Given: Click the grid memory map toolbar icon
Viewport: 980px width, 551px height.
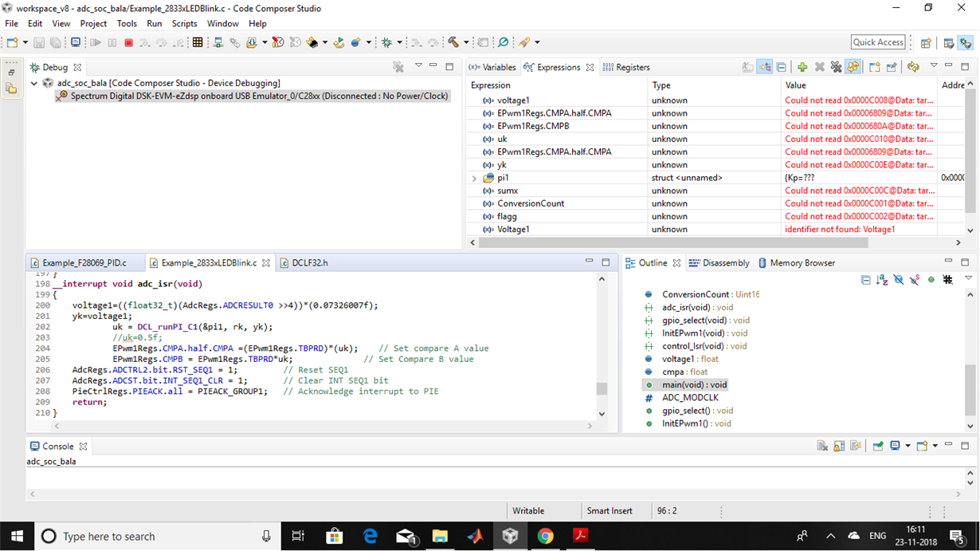Looking at the screenshot, I should click(198, 42).
